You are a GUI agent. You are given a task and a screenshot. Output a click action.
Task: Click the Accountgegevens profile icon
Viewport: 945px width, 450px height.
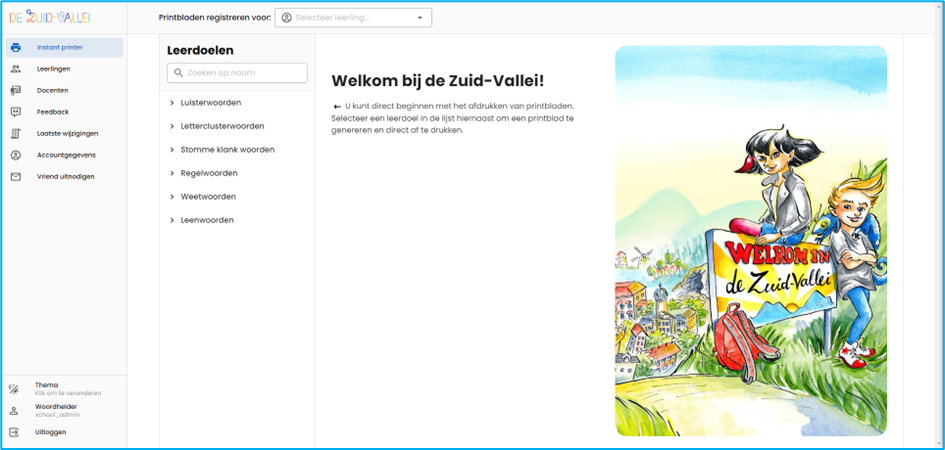[x=16, y=155]
